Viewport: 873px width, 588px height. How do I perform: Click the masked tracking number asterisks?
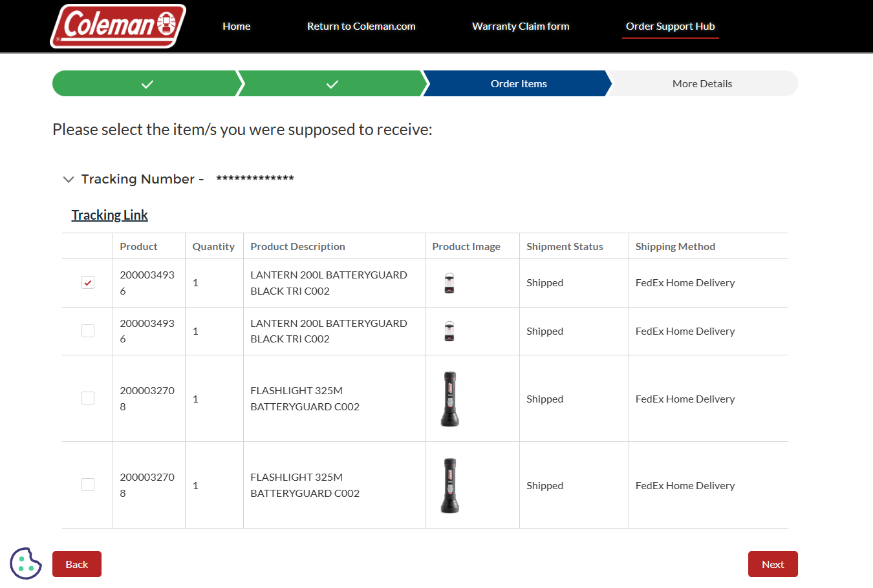(x=255, y=178)
